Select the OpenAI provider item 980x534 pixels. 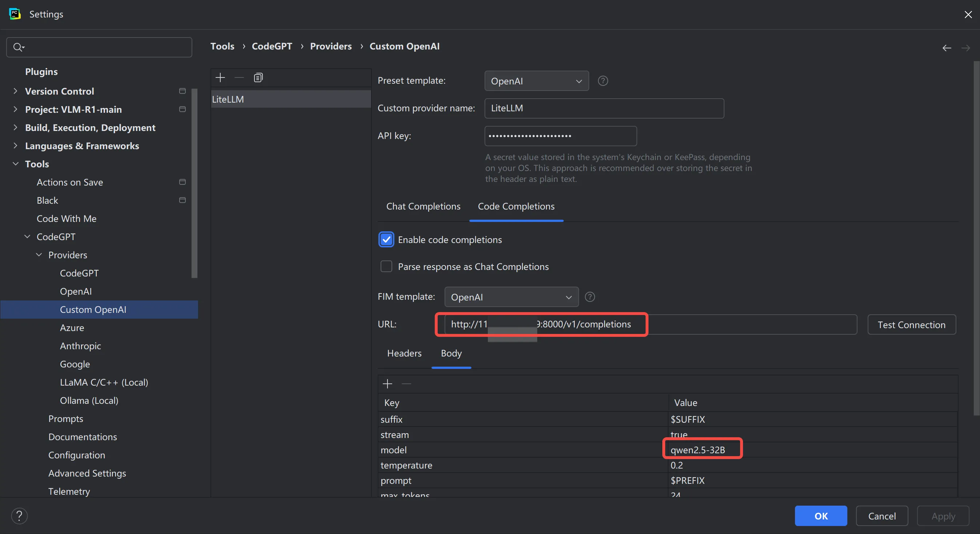click(x=76, y=291)
